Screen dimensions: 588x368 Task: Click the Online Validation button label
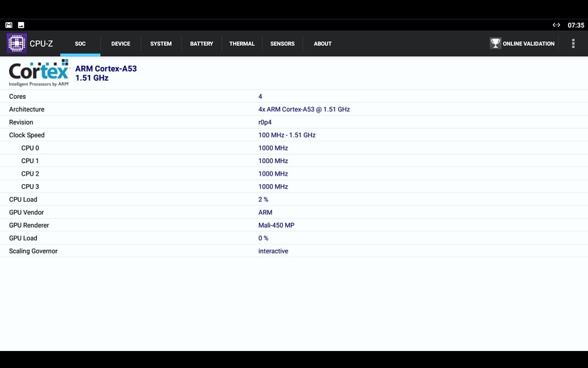[529, 44]
